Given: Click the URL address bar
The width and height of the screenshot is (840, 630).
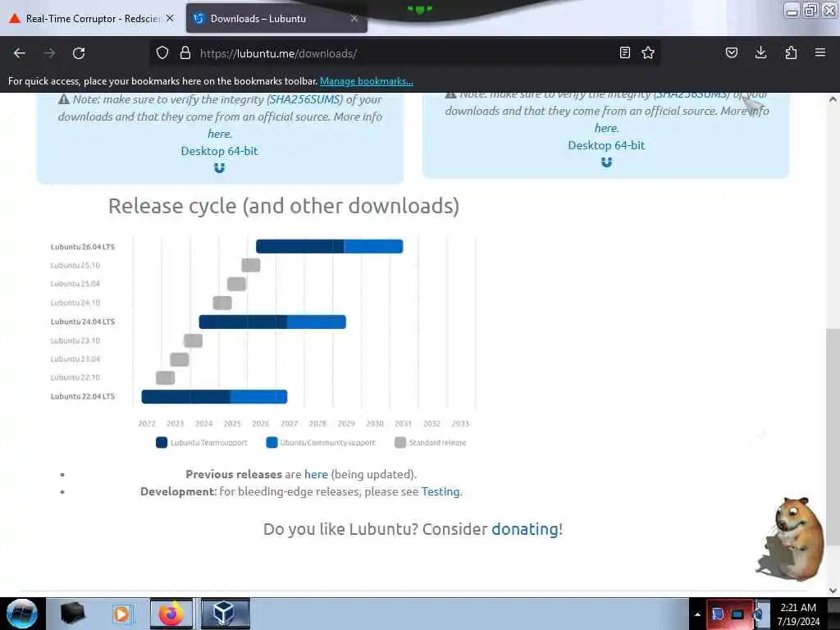Looking at the screenshot, I should coord(404,53).
